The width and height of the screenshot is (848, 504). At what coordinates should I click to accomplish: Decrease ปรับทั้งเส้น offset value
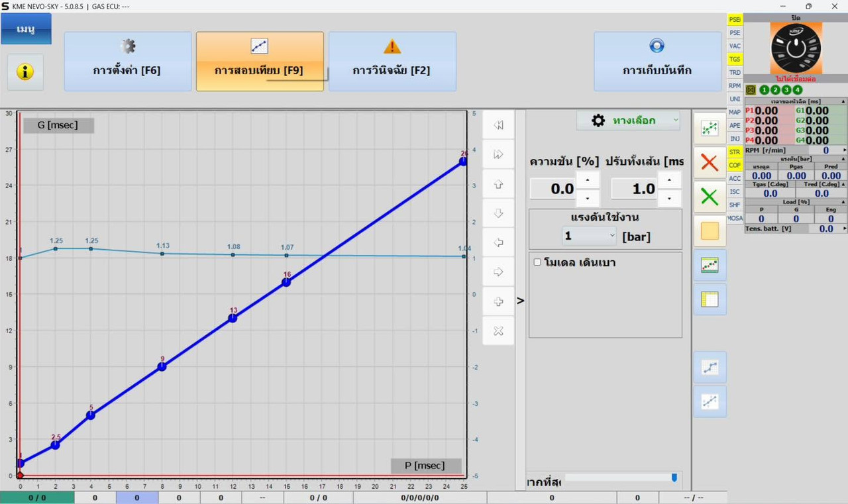[x=670, y=198]
